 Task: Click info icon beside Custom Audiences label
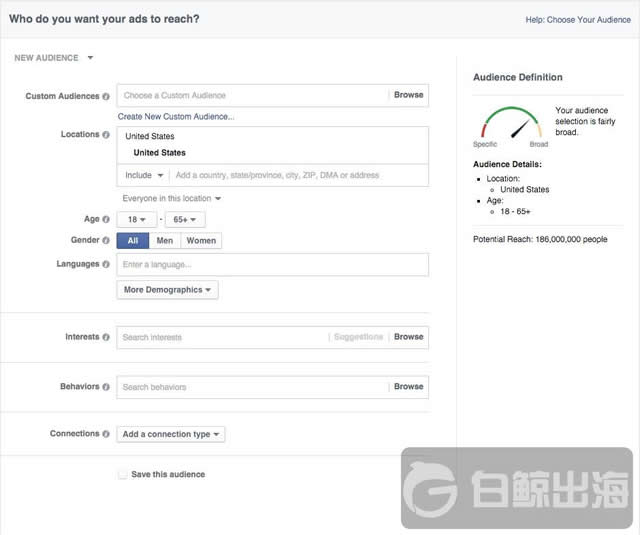pyautogui.click(x=107, y=96)
